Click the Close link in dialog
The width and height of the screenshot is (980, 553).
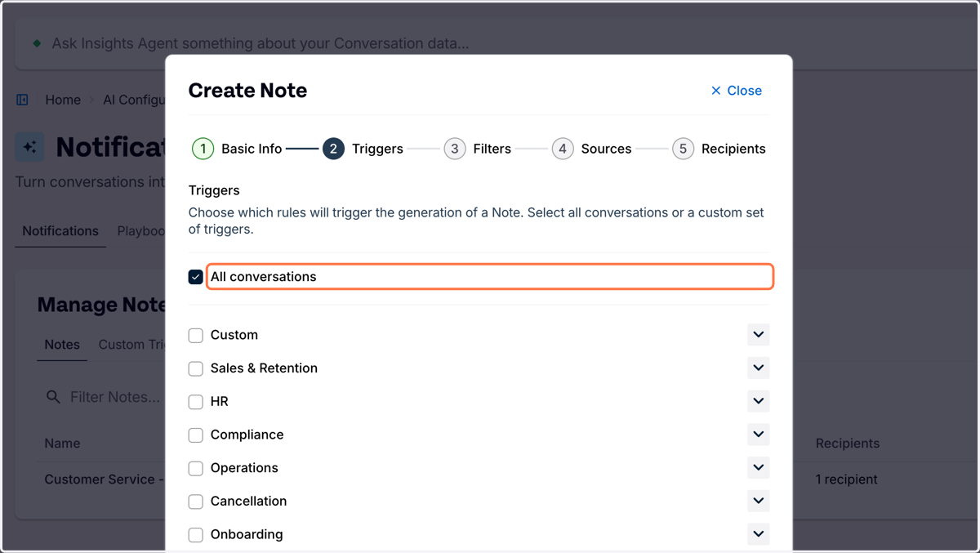[737, 91]
